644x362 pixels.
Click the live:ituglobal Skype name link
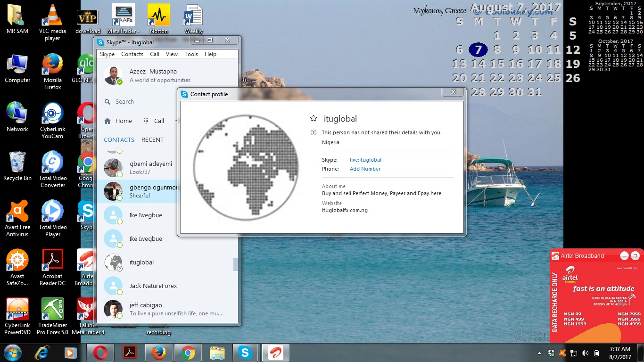(x=365, y=160)
